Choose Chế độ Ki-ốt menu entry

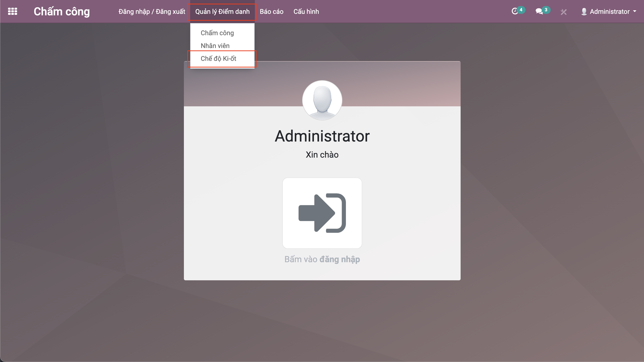(218, 59)
